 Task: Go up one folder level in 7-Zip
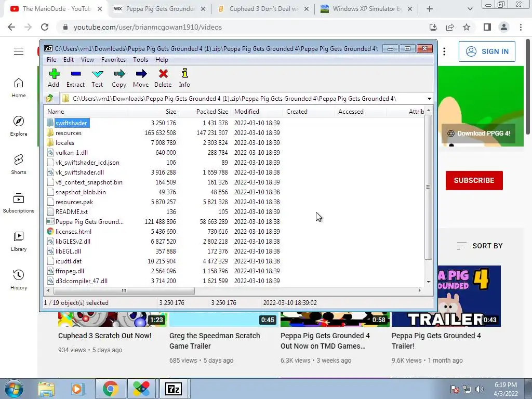50,98
